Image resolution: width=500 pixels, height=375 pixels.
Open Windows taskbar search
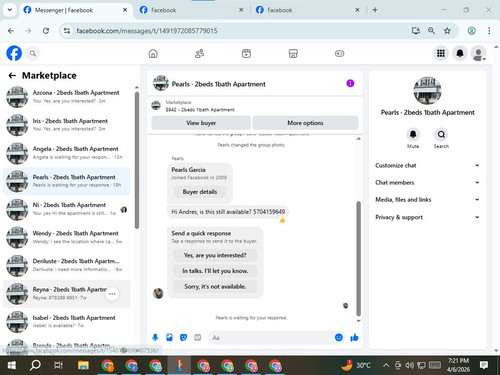pyautogui.click(x=35, y=365)
